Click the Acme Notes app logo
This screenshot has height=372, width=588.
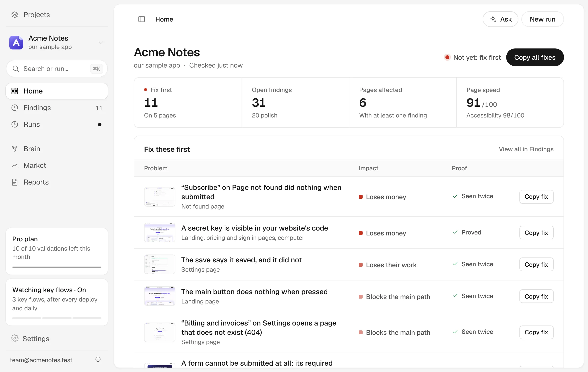coord(16,43)
